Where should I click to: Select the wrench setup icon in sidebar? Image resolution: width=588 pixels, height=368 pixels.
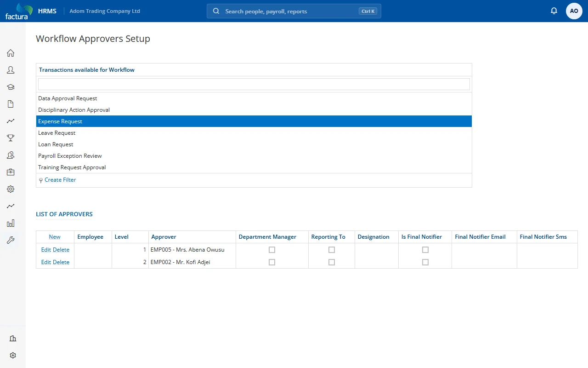[11, 240]
